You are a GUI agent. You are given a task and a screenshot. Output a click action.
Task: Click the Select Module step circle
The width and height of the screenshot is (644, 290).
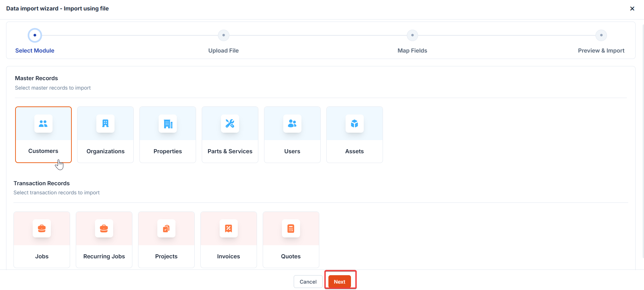[35, 35]
